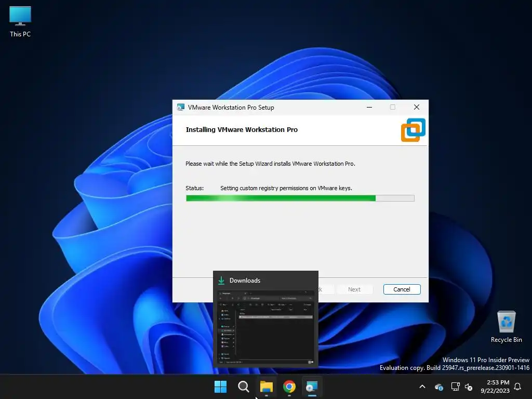This screenshot has height=399, width=532.
Task: Click the File Explorer taskbar icon
Action: [267, 387]
